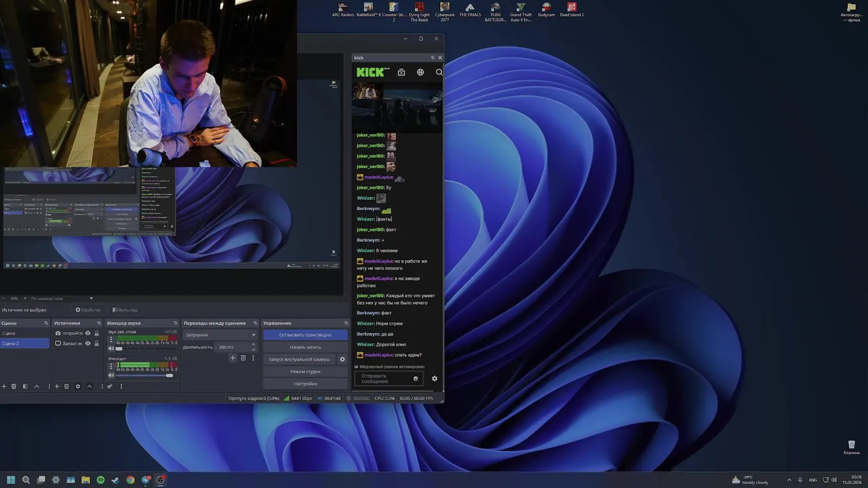Open the clips icon in Kick header
Screen dimensions: 868x488
[401, 72]
